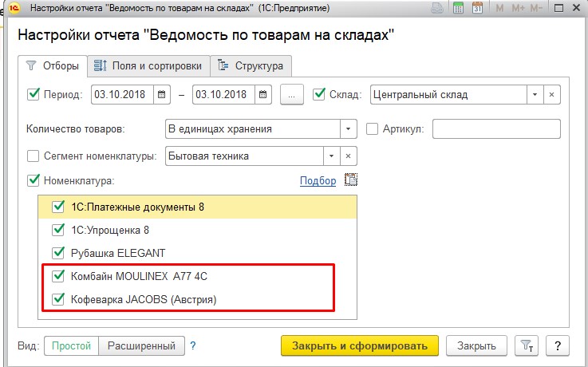588x367 pixels.
Task: Click the blue question mark near Вид
Action: [x=193, y=345]
